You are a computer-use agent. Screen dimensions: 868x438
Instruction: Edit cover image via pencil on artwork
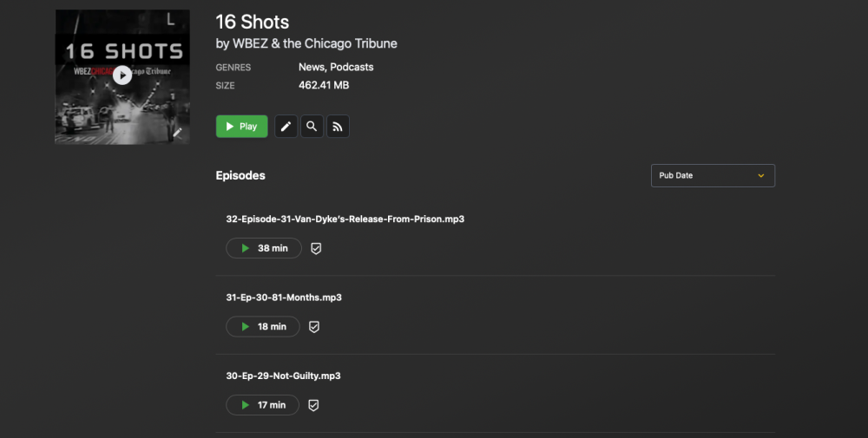click(x=177, y=133)
